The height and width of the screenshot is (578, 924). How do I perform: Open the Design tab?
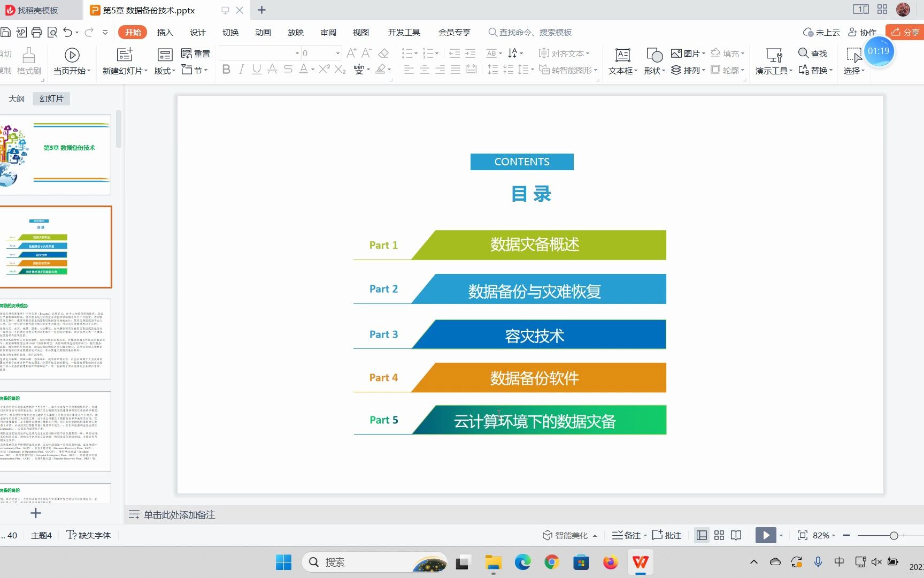(x=197, y=32)
